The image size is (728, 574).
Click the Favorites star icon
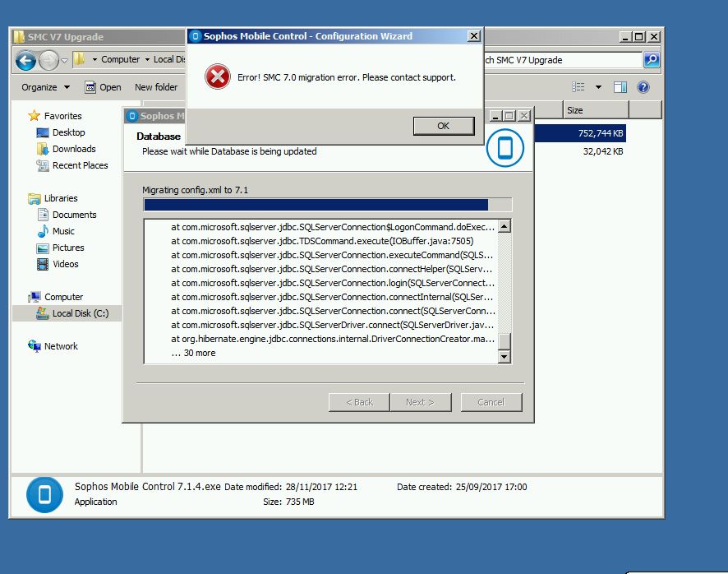pos(34,116)
